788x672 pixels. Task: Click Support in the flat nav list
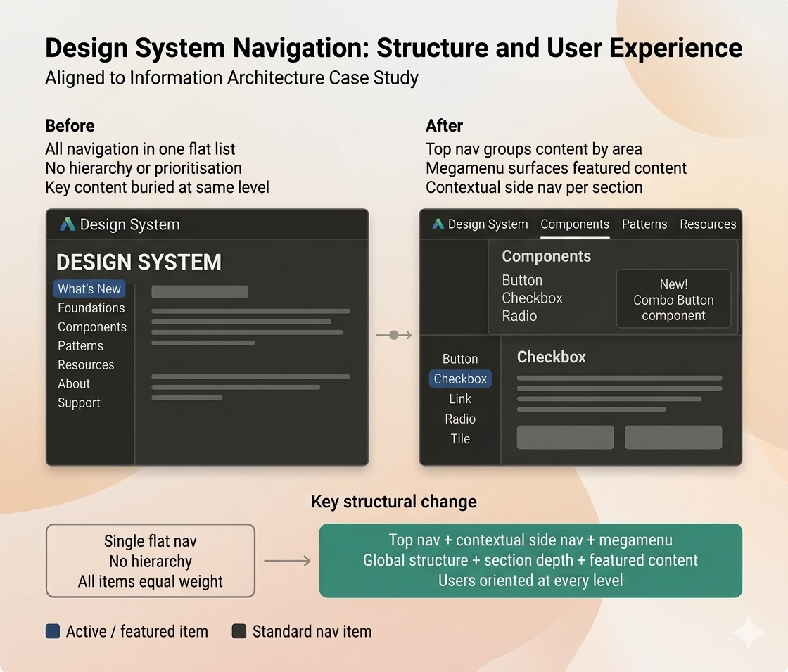click(x=79, y=403)
